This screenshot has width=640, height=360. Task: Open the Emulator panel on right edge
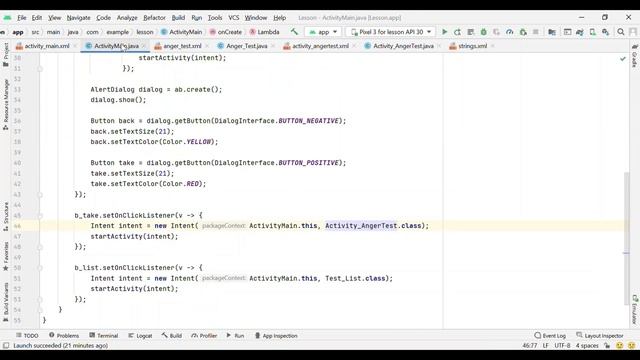(635, 309)
